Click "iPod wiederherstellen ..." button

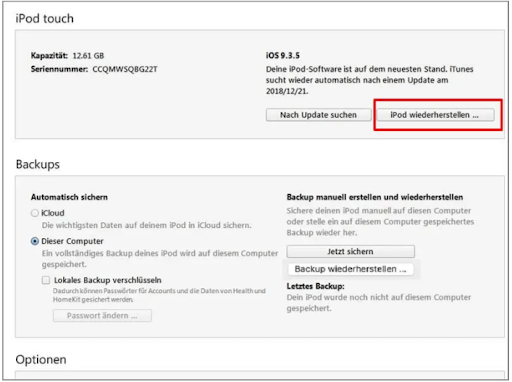click(435, 115)
